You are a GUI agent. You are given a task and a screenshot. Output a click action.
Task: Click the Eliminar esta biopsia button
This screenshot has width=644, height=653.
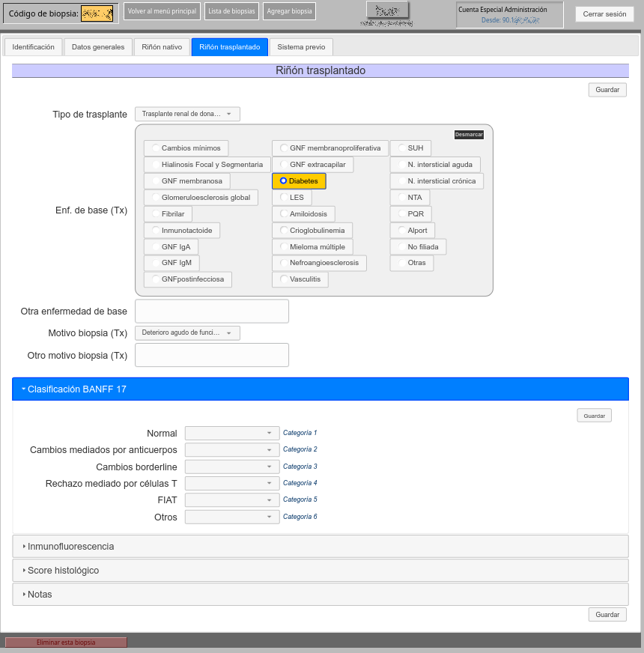66,643
